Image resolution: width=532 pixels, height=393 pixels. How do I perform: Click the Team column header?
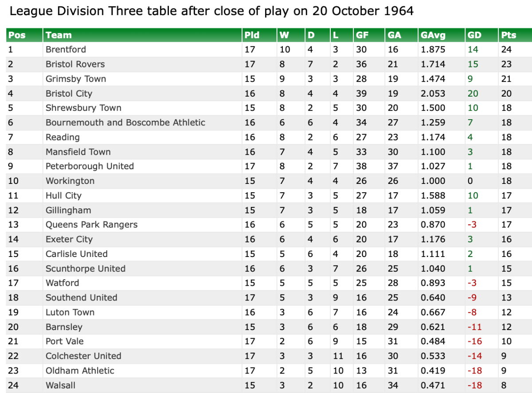(59, 35)
